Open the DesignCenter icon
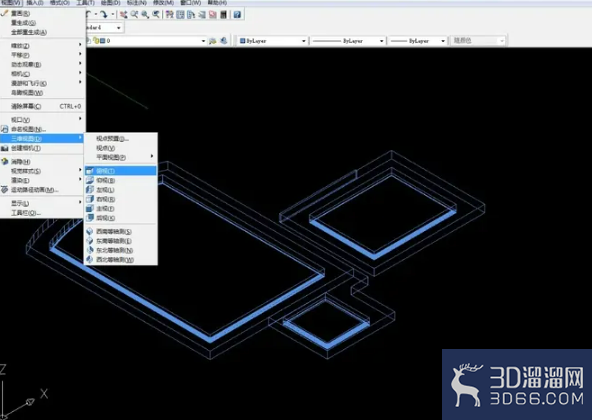 point(180,14)
